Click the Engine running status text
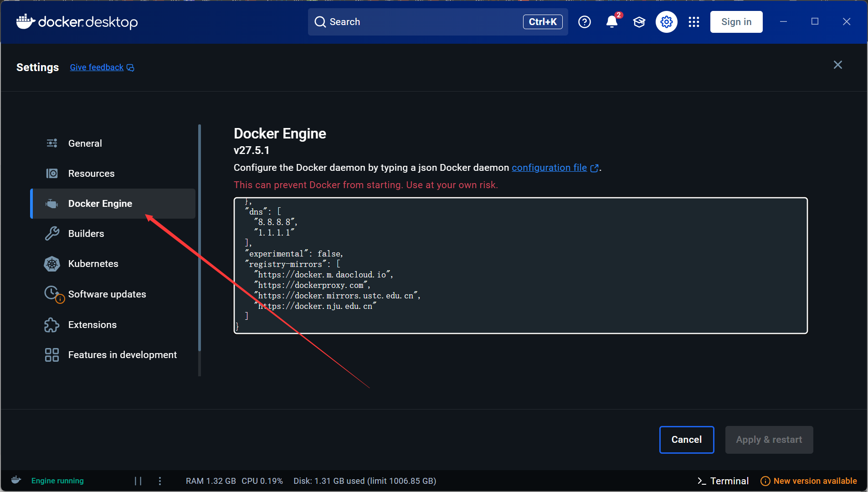 [57, 481]
